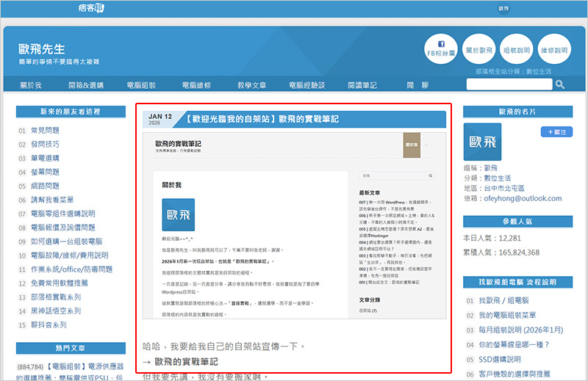Viewport: 588px width, 381px height.
Task: Select the 電腦維修 nav item
Action: (x=196, y=85)
